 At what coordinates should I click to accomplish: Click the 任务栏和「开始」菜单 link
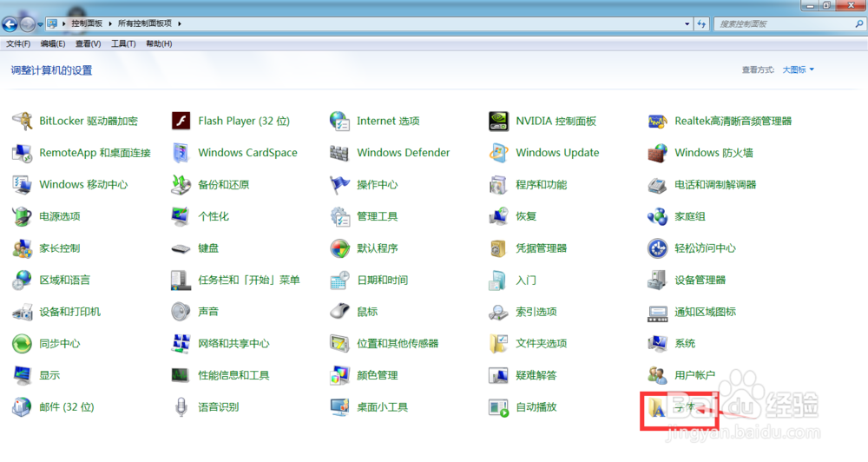pos(249,280)
